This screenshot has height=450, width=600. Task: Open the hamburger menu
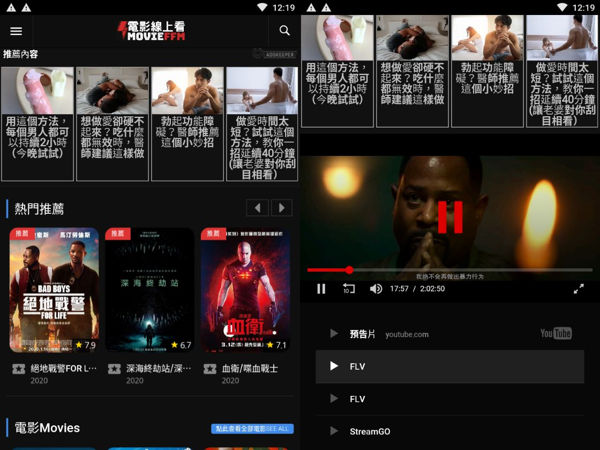pyautogui.click(x=16, y=31)
